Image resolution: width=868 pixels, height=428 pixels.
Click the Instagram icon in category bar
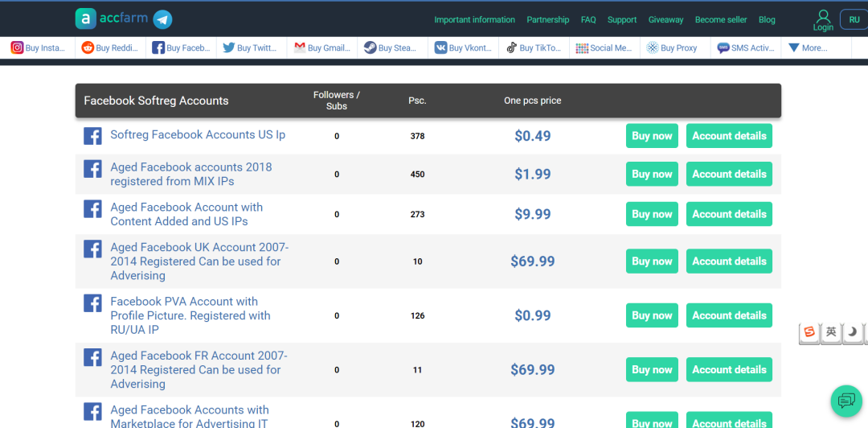click(17, 48)
